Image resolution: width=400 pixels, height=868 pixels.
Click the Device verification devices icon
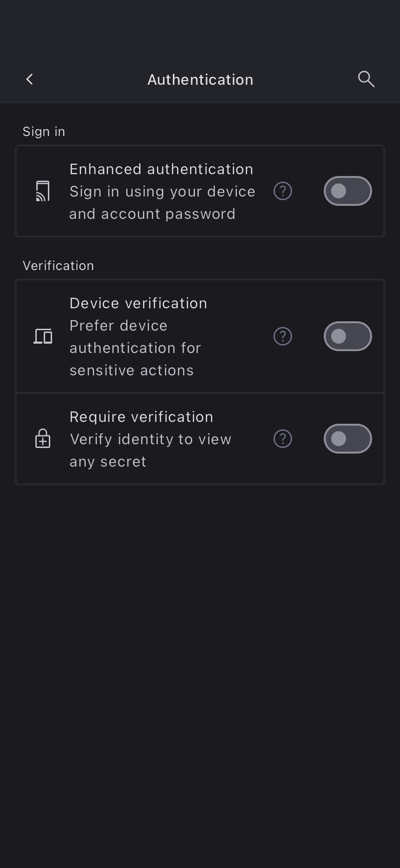click(43, 336)
